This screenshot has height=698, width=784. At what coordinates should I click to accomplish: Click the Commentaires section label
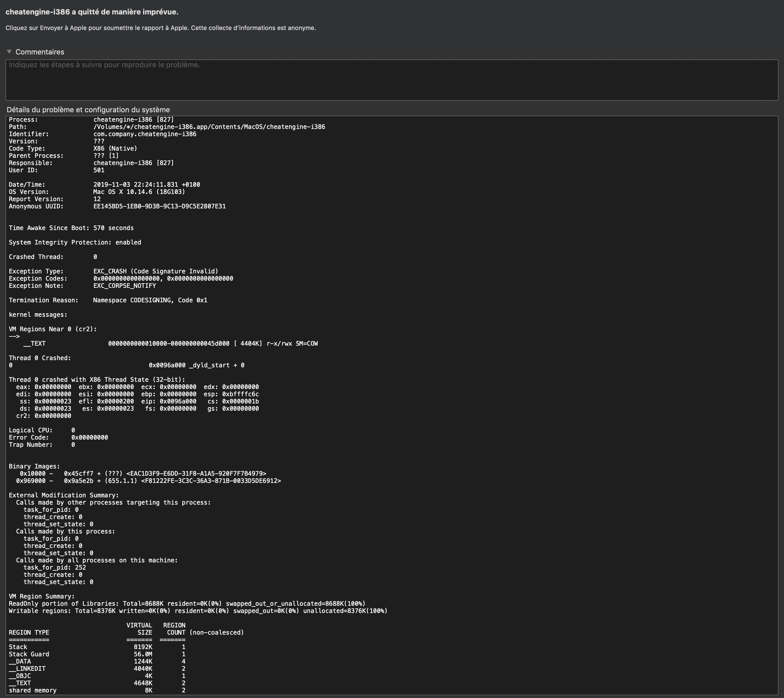click(40, 52)
